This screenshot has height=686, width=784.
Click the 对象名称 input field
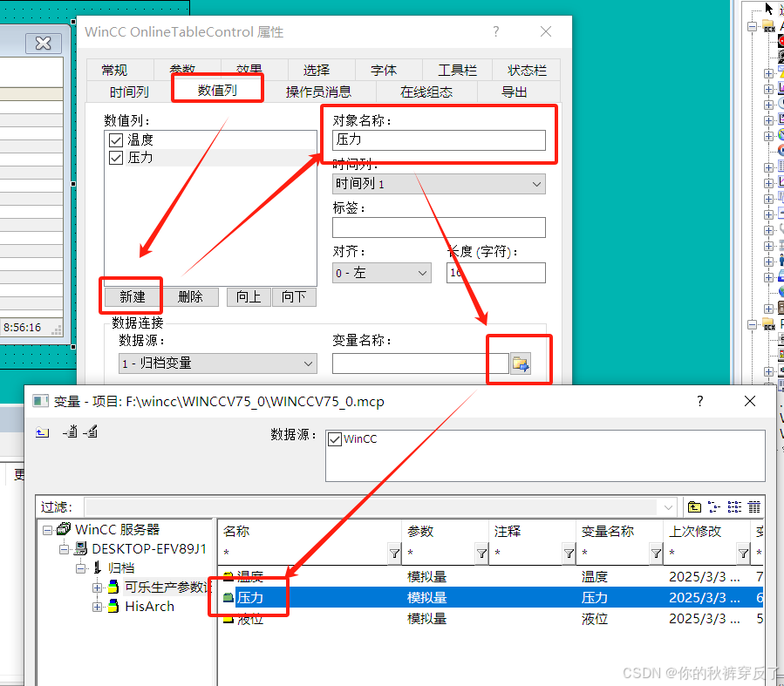tap(439, 139)
